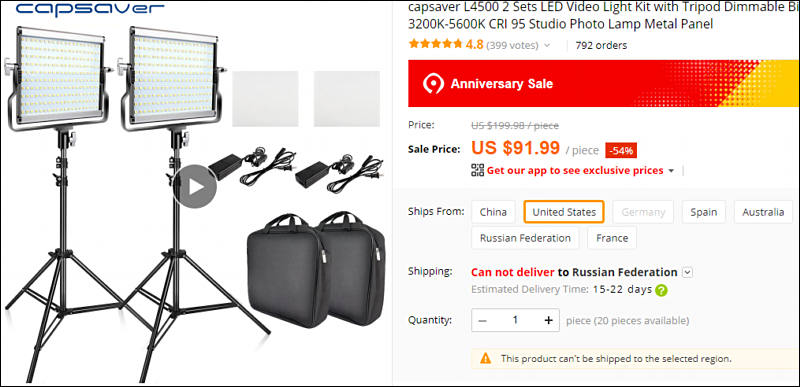Click the -54% discount badge
The image size is (800, 387).
pyautogui.click(x=621, y=150)
